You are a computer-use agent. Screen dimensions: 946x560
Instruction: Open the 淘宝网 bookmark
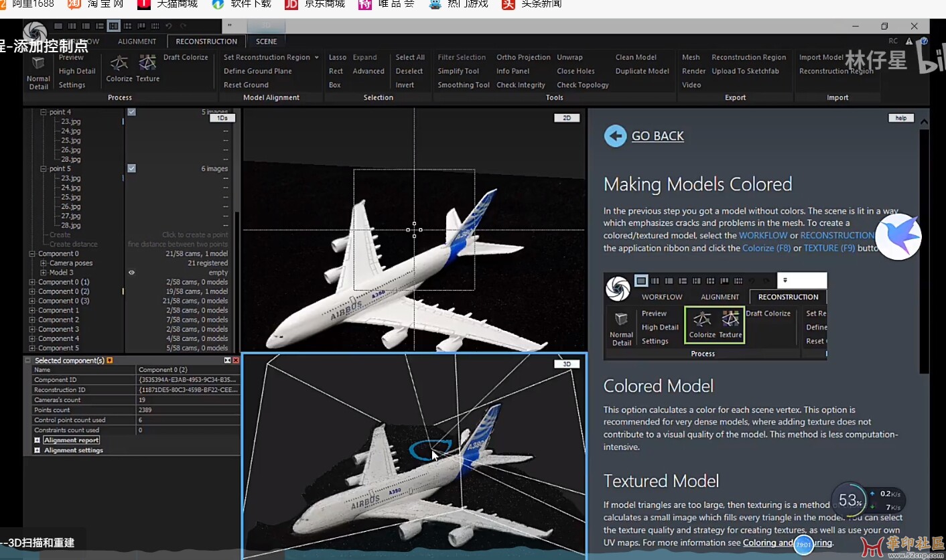pyautogui.click(x=96, y=4)
